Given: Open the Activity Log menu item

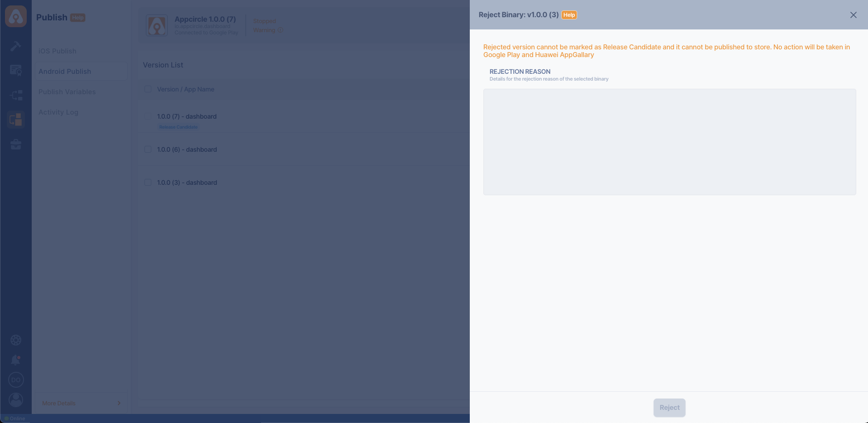Looking at the screenshot, I should pyautogui.click(x=58, y=112).
